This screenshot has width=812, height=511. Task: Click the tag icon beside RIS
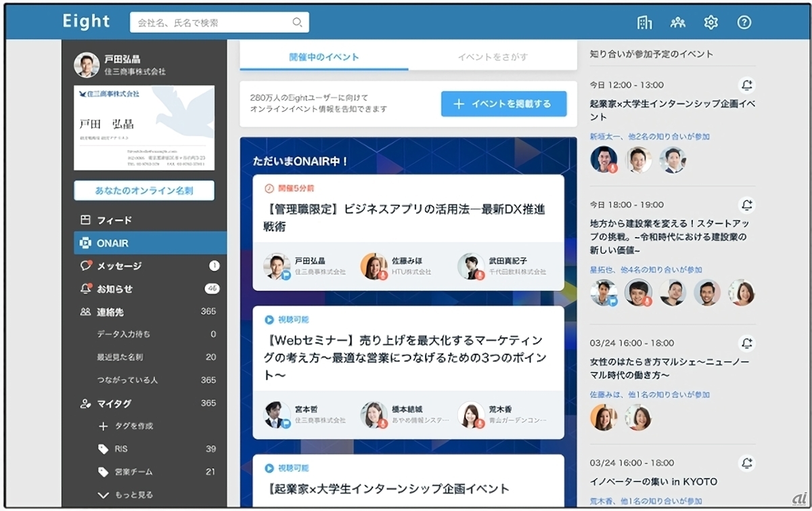pos(103,449)
